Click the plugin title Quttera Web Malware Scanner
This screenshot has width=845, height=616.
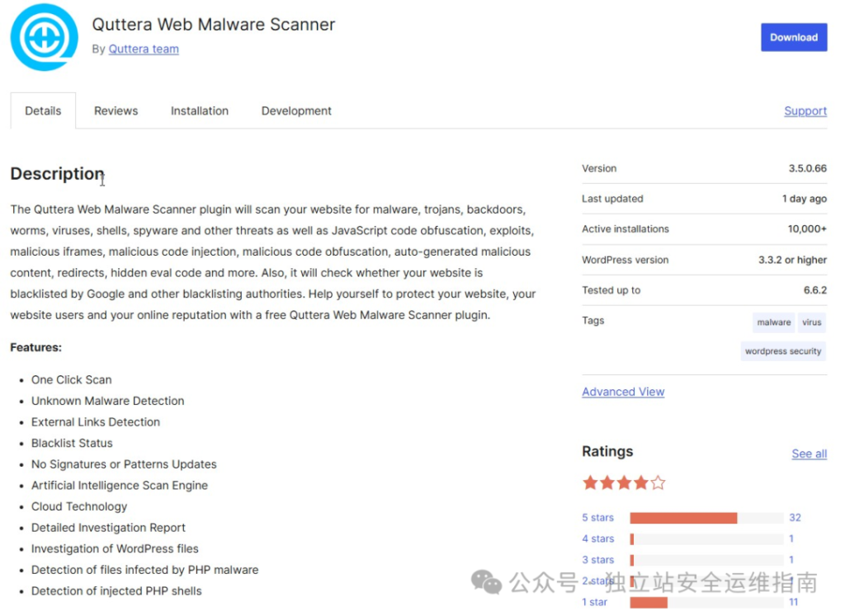click(x=214, y=24)
